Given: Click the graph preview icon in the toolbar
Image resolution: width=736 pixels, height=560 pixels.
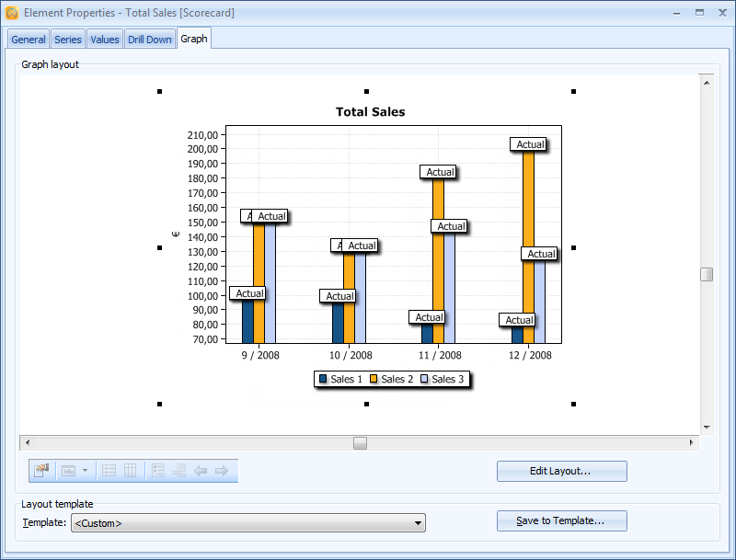Looking at the screenshot, I should [69, 471].
